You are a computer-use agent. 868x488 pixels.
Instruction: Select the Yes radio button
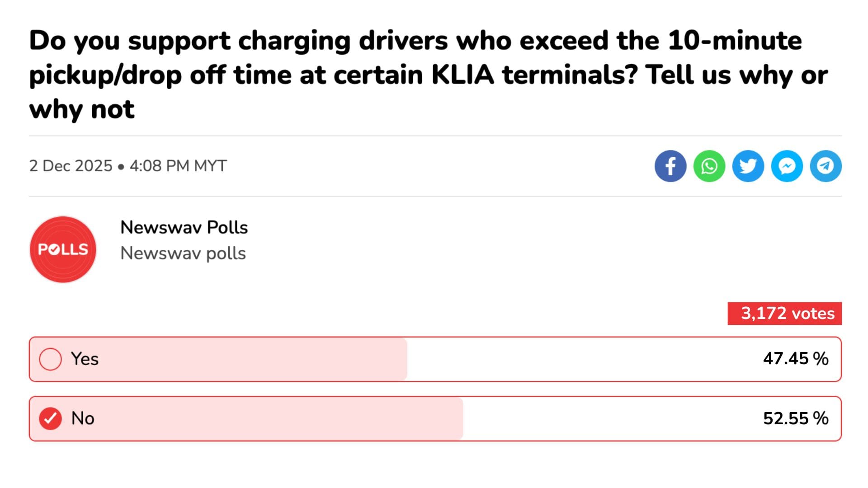[51, 359]
